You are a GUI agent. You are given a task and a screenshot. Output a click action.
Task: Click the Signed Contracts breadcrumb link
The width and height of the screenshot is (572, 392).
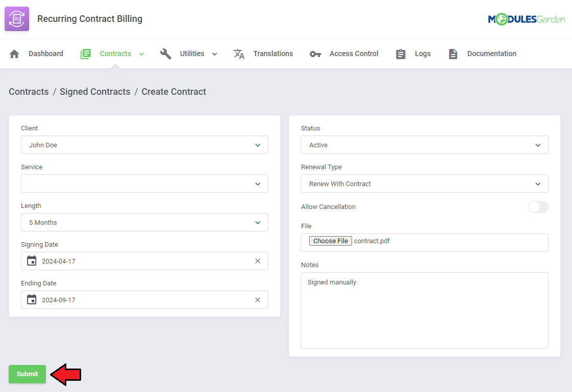[95, 91]
